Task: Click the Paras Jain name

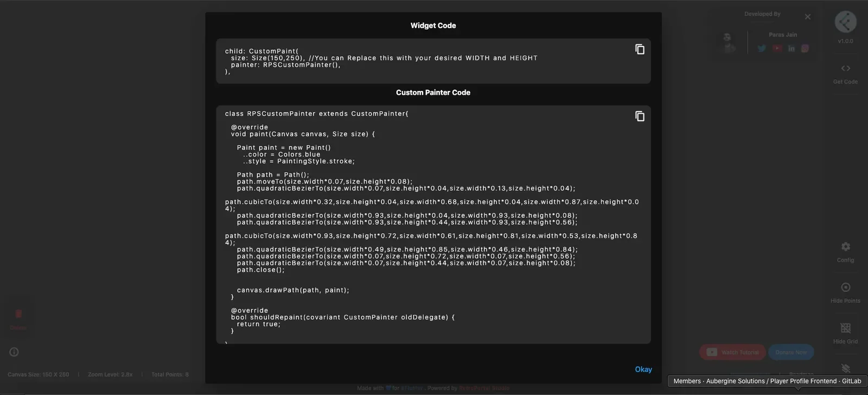Action: click(x=783, y=35)
